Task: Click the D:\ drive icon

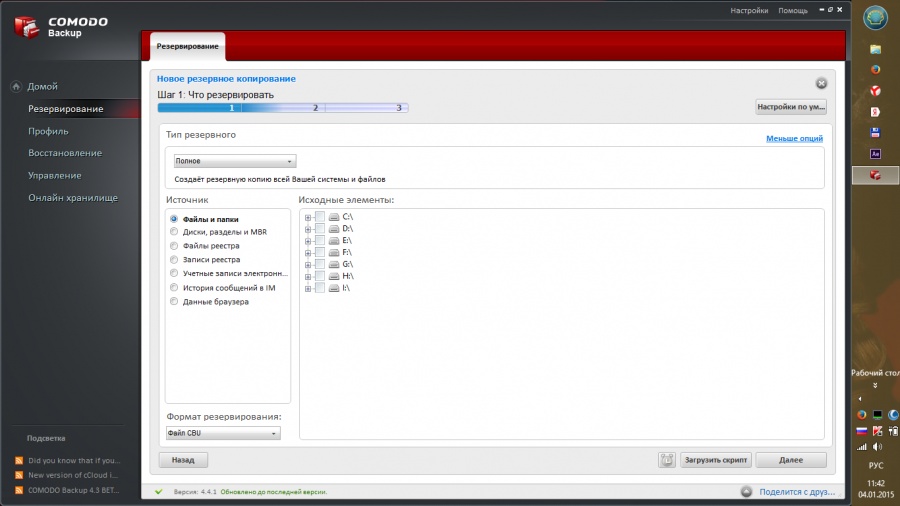Action: [x=333, y=228]
